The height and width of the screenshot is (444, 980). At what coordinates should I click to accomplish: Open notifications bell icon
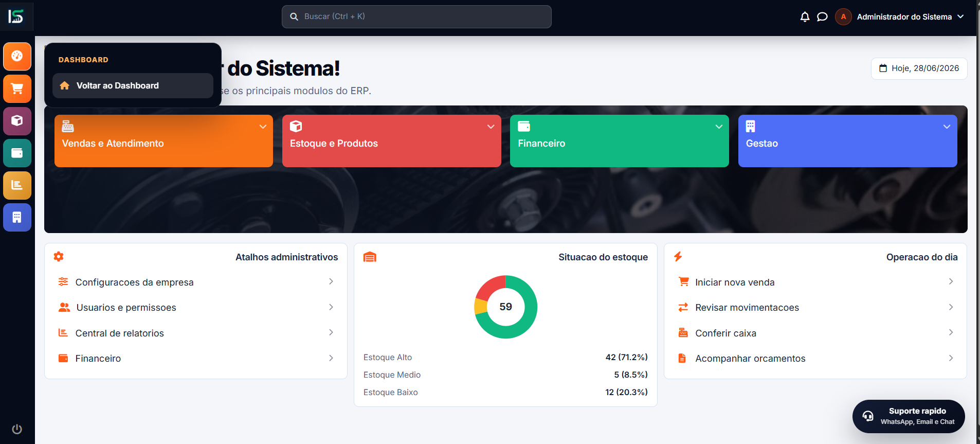(x=805, y=17)
